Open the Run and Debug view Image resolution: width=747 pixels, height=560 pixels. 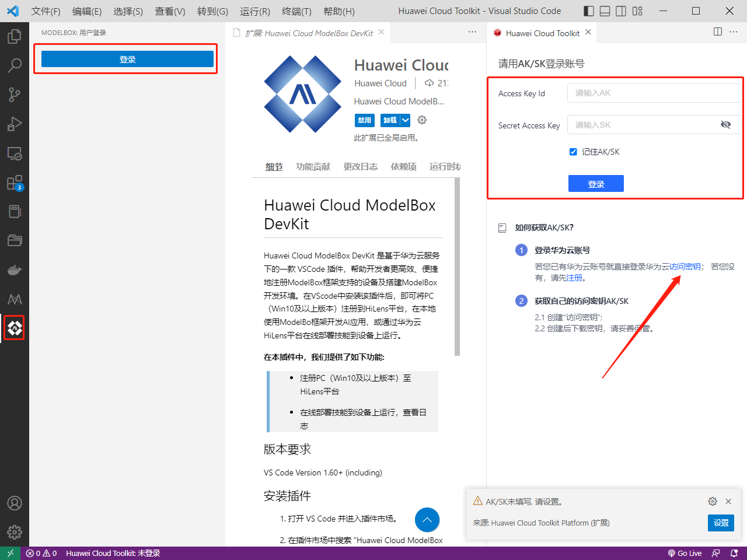[x=15, y=124]
